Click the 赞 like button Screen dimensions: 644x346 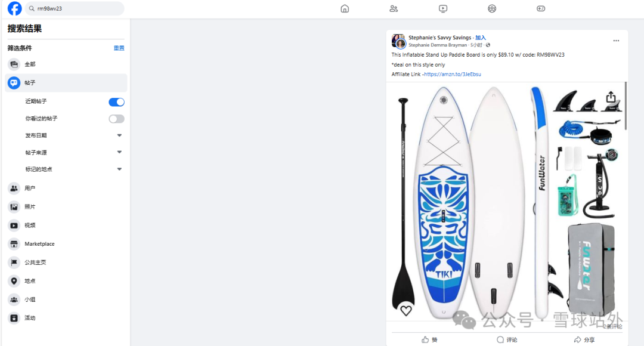click(429, 339)
